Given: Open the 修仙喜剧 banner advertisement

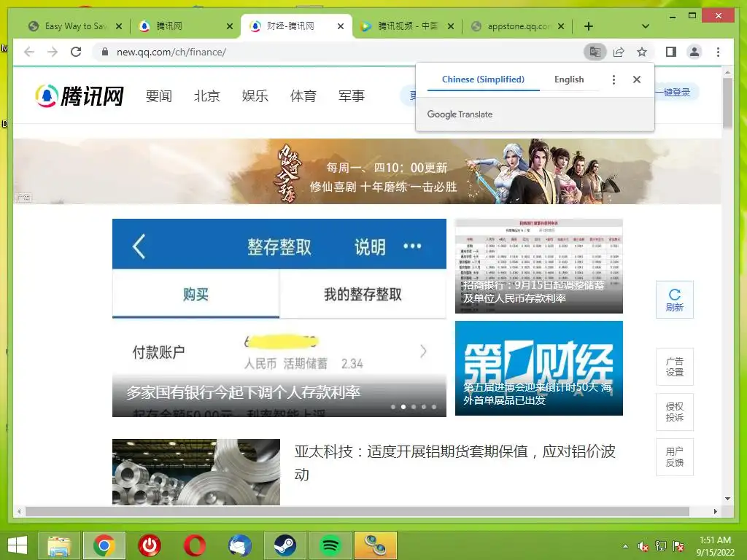Looking at the screenshot, I should (x=367, y=171).
